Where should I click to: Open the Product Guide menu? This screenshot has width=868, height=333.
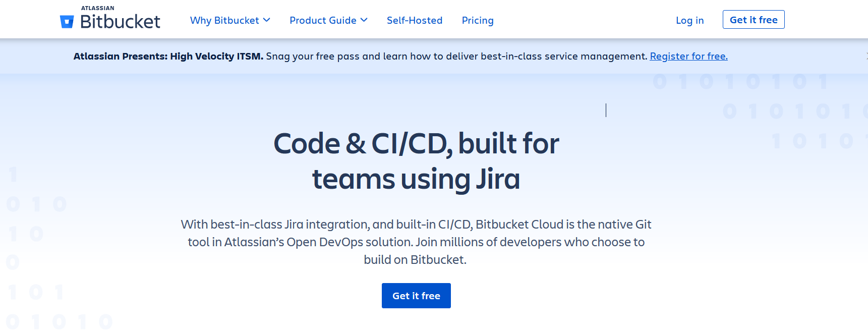pyautogui.click(x=323, y=20)
